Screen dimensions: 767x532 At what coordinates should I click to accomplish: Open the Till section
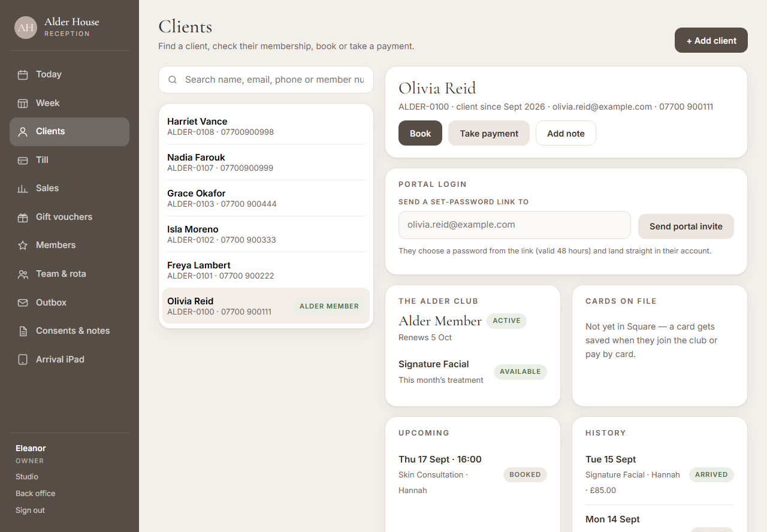70,160
